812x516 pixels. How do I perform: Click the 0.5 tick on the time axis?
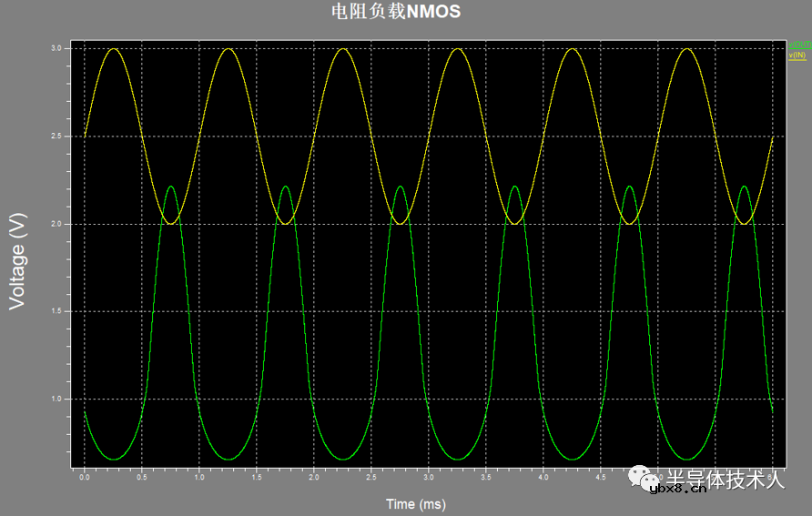141,477
